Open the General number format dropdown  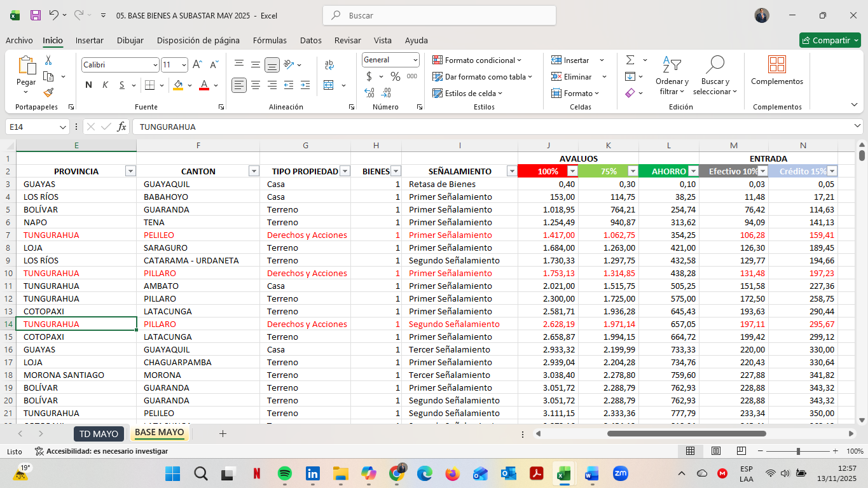pos(415,60)
